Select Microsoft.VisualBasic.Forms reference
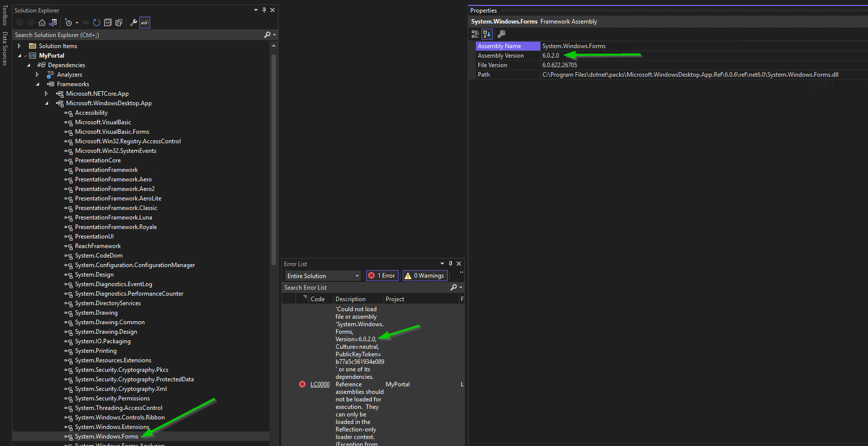 point(112,132)
